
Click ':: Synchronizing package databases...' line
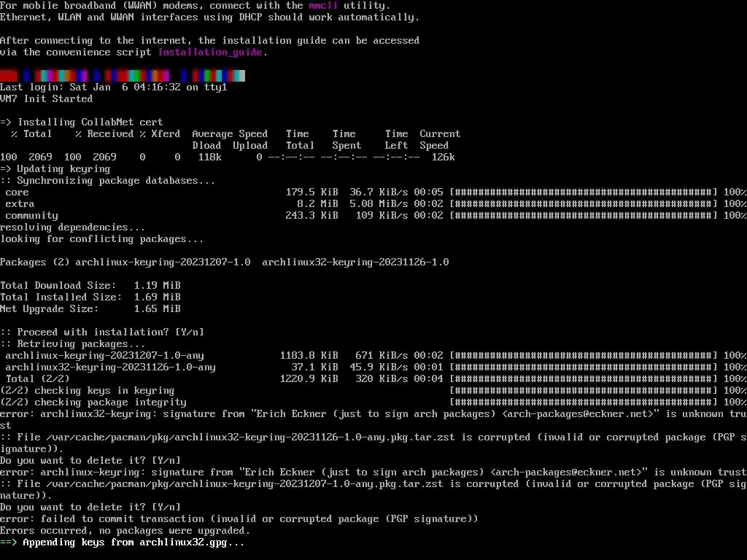coord(108,181)
